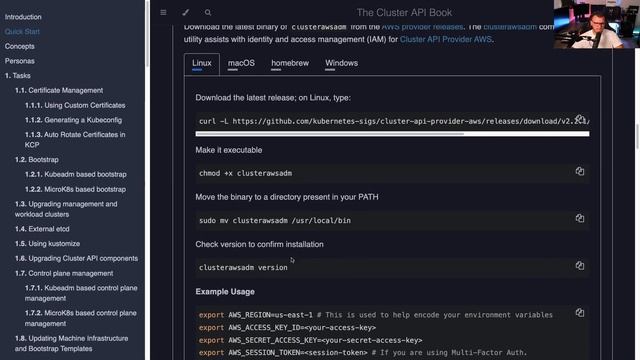Screen dimensions: 640x360
Task: Click the sudo mv clusterawsadm /usr/local/bin text
Action: (275, 221)
